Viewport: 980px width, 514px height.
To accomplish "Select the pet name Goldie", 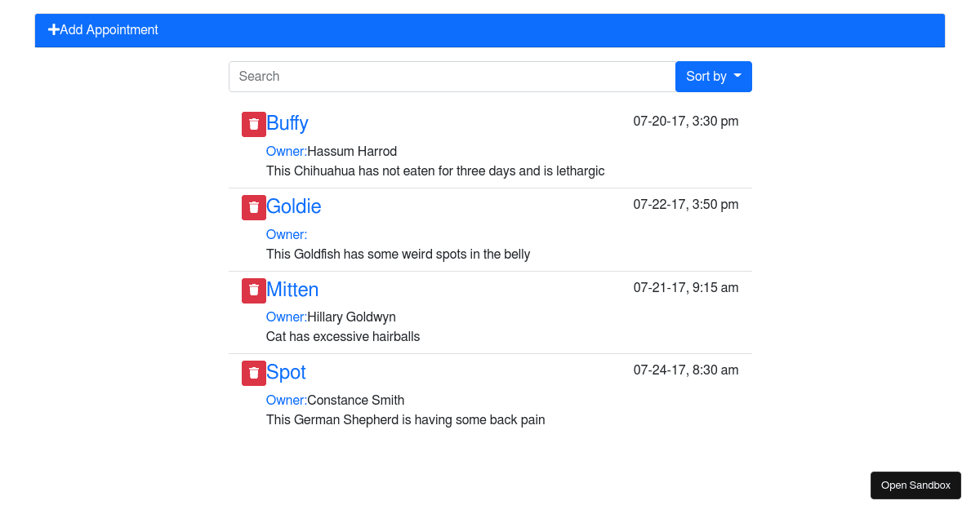I will [x=294, y=206].
